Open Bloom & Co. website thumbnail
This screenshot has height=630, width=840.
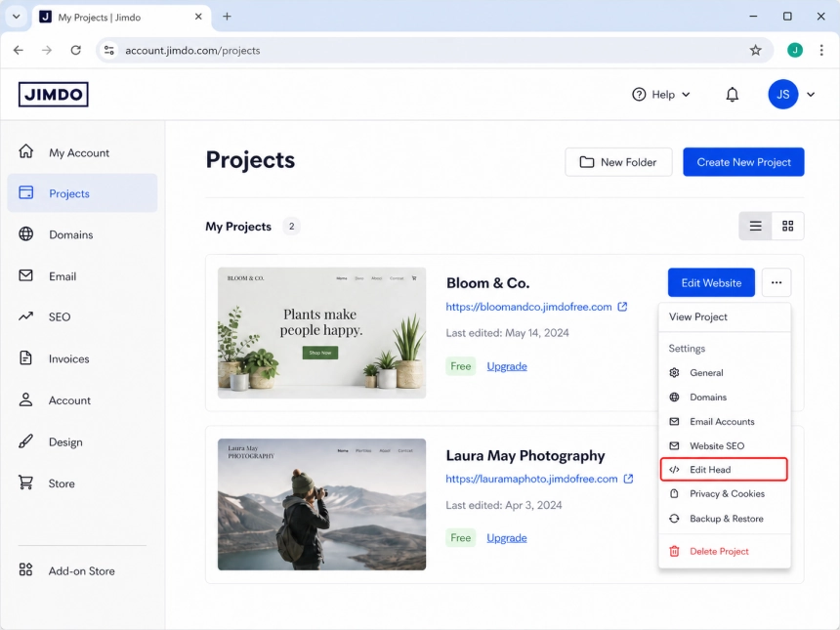click(321, 333)
